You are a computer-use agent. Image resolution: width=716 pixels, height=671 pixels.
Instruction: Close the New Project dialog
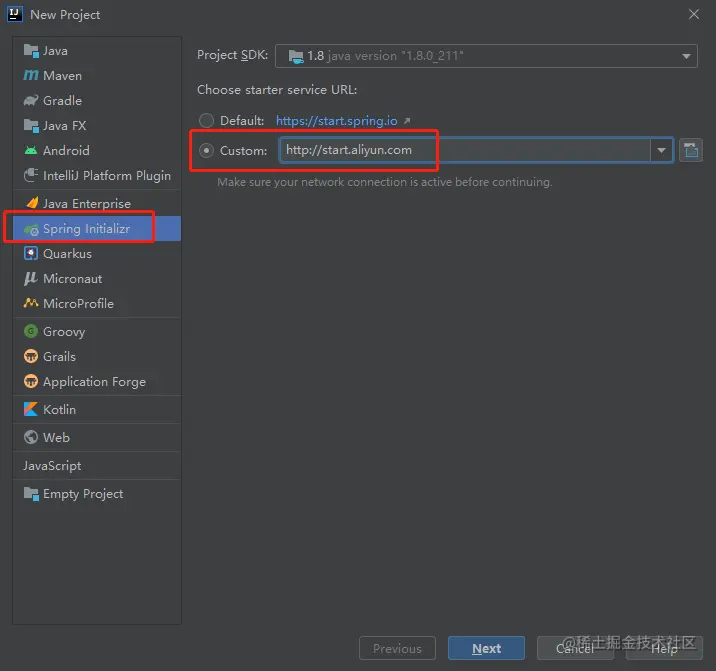694,15
